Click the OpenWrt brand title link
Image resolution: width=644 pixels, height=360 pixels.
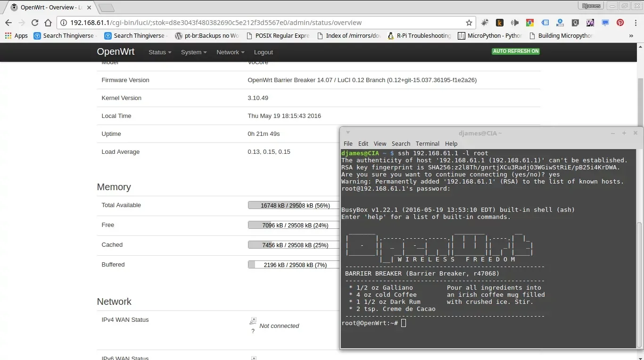116,52
